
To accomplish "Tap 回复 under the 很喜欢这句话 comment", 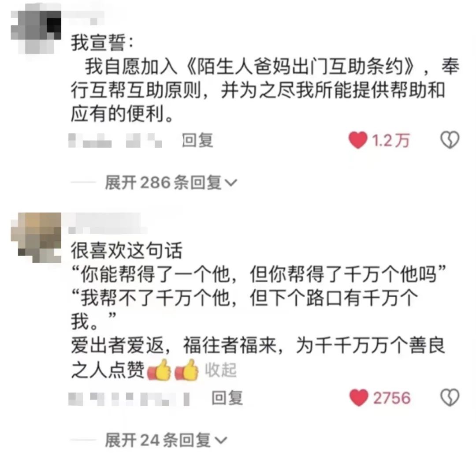I will [x=227, y=398].
